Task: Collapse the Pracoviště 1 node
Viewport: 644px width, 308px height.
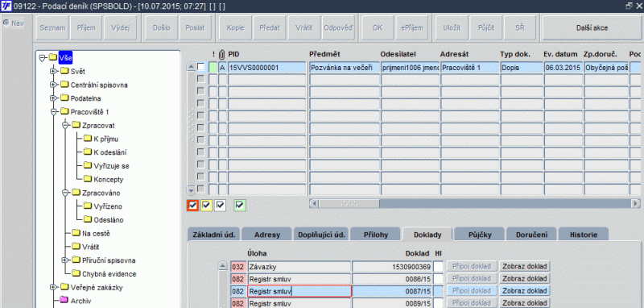Action: 53,111
